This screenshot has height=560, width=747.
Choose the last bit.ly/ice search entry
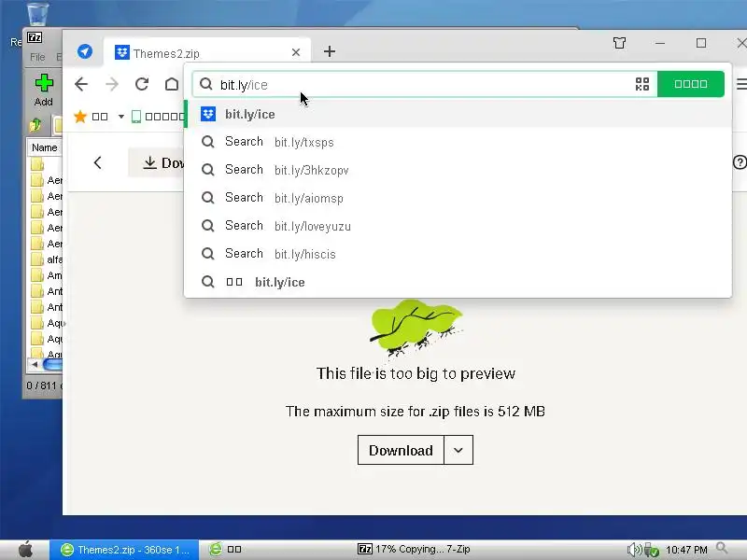coord(458,282)
